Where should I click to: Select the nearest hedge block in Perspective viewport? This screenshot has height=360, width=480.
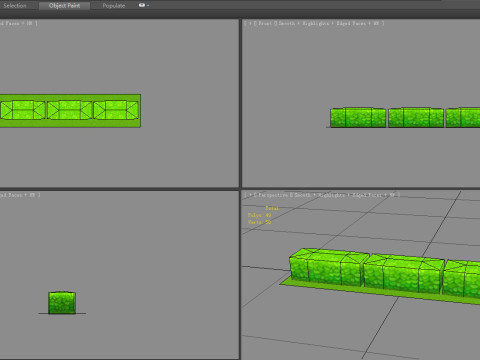(x=328, y=267)
